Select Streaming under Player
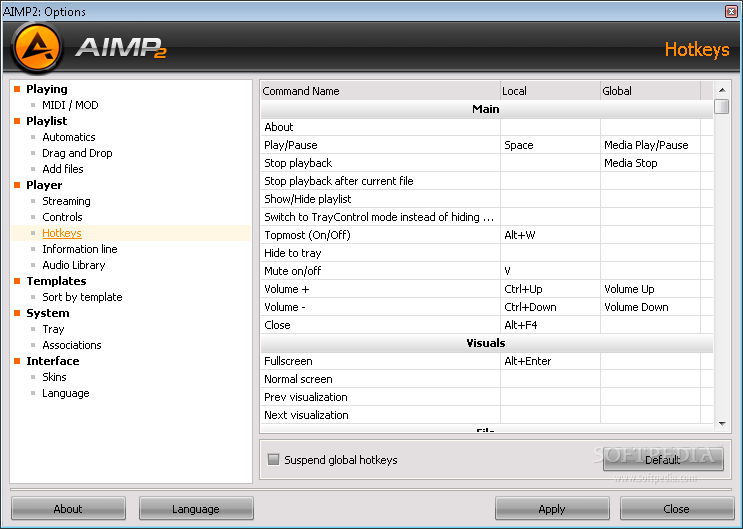This screenshot has width=743, height=529. 66,201
